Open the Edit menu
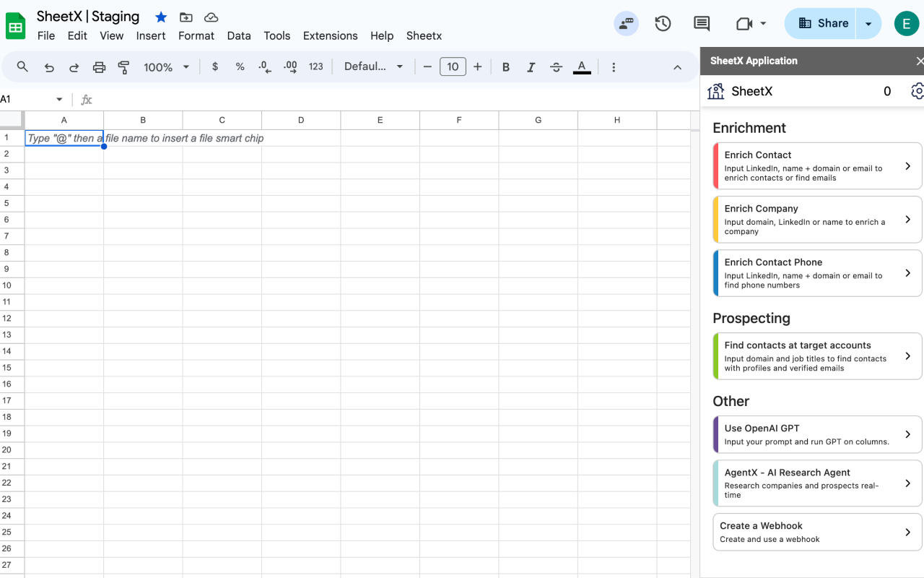This screenshot has width=924, height=578. tap(77, 35)
